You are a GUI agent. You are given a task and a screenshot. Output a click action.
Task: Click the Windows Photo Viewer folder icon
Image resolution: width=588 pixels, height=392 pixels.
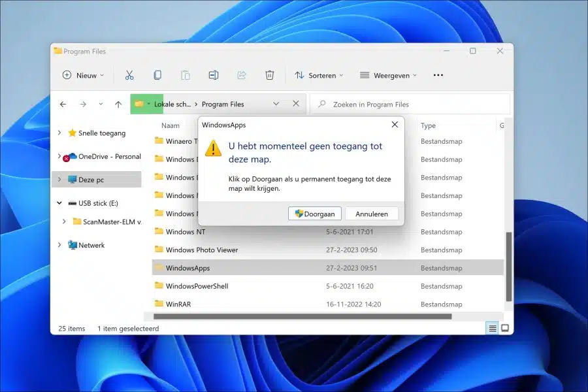(159, 249)
